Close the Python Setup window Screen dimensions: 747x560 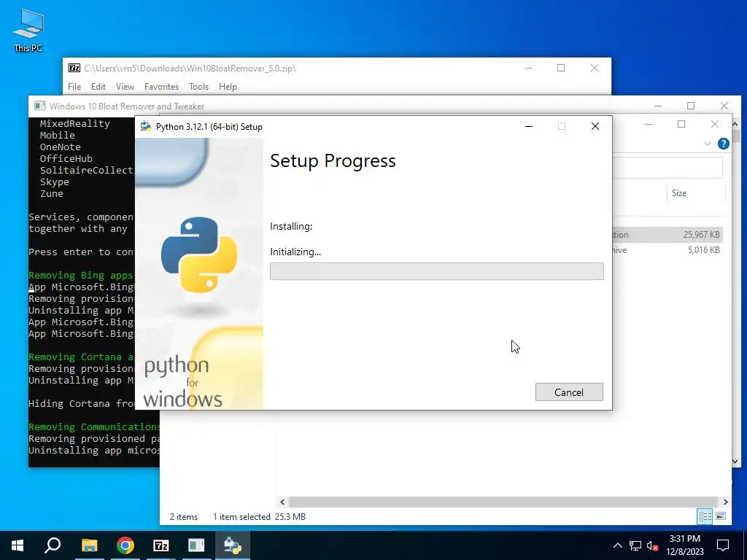(x=595, y=126)
